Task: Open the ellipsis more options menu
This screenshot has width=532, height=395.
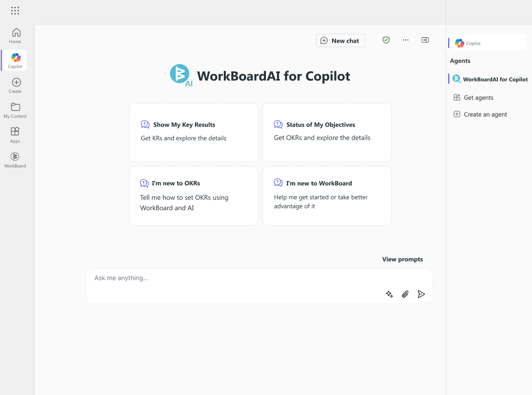Action: (x=405, y=40)
